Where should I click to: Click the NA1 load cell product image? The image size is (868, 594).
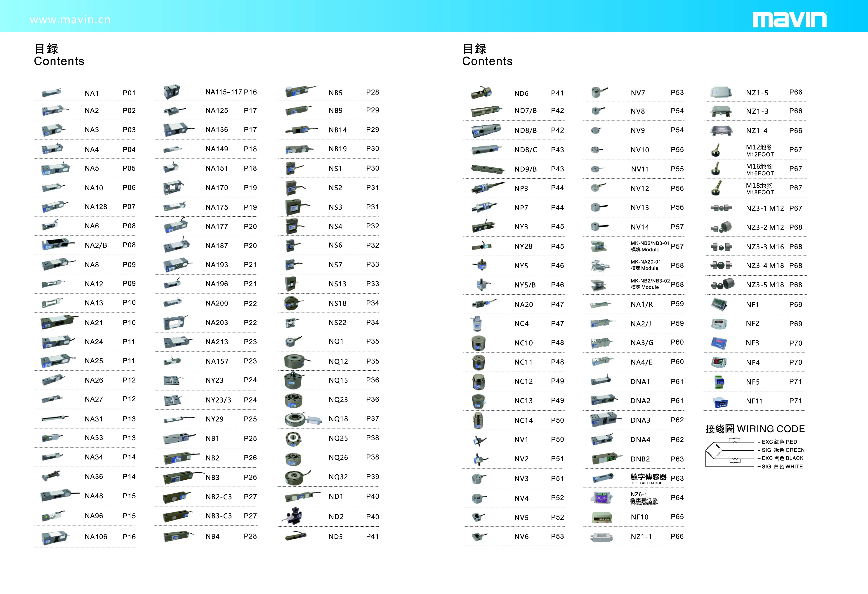click(x=51, y=93)
